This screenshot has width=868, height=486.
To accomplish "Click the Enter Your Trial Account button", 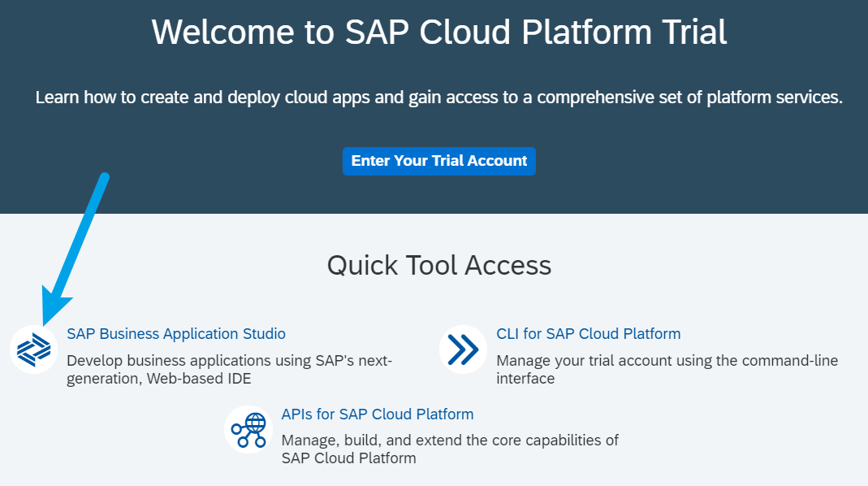I will [x=439, y=161].
